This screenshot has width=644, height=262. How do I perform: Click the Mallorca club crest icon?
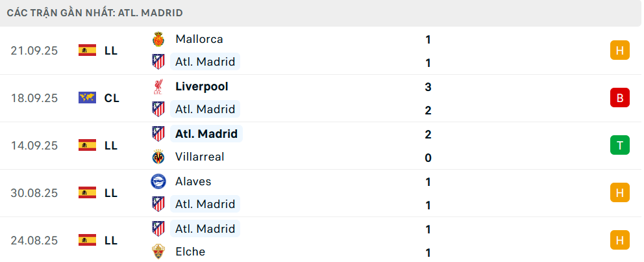coord(158,39)
